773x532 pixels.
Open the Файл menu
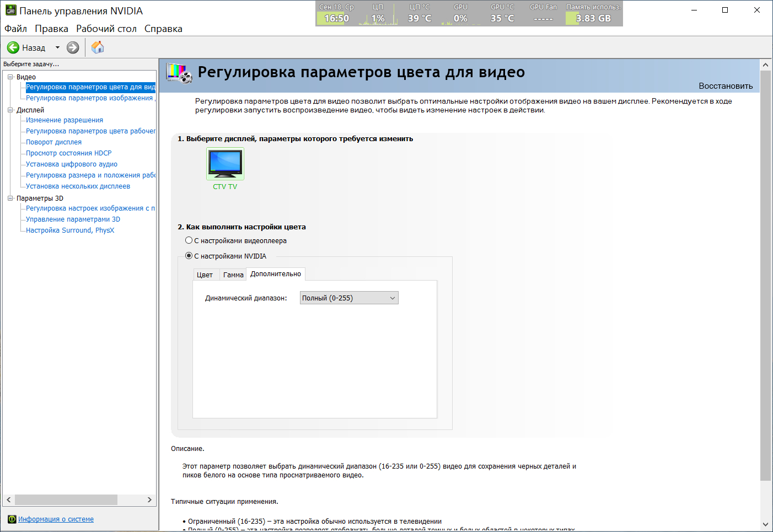15,29
